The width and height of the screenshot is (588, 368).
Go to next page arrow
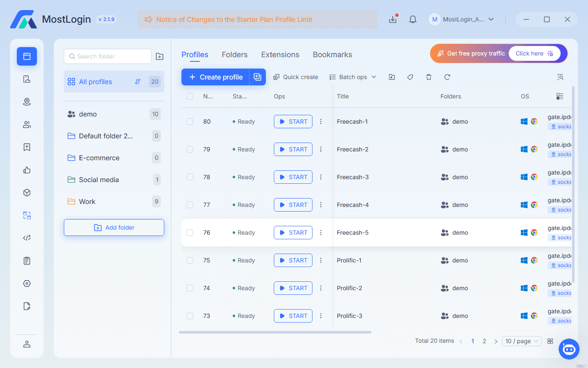[496, 342]
